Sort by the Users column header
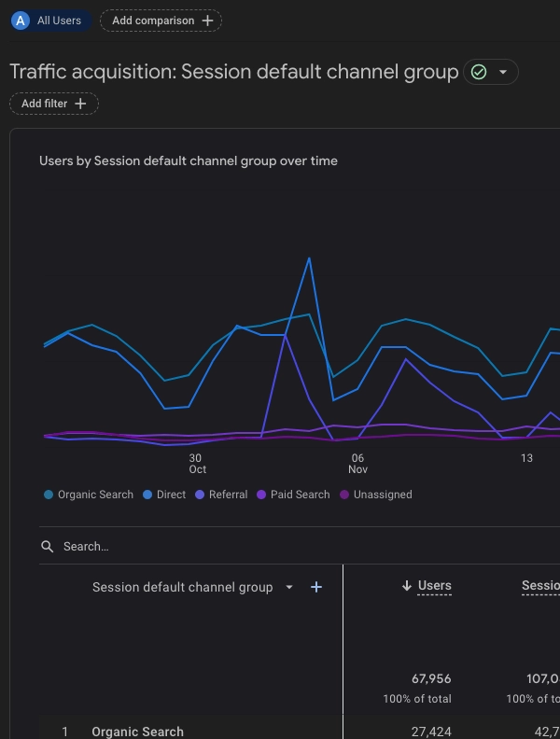Image resolution: width=560 pixels, height=739 pixels. [435, 586]
